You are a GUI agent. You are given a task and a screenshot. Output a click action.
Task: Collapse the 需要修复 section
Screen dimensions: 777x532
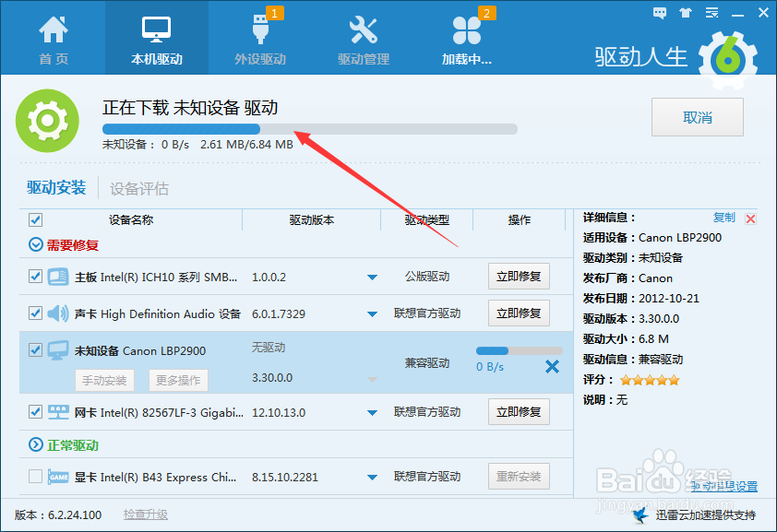pos(36,244)
